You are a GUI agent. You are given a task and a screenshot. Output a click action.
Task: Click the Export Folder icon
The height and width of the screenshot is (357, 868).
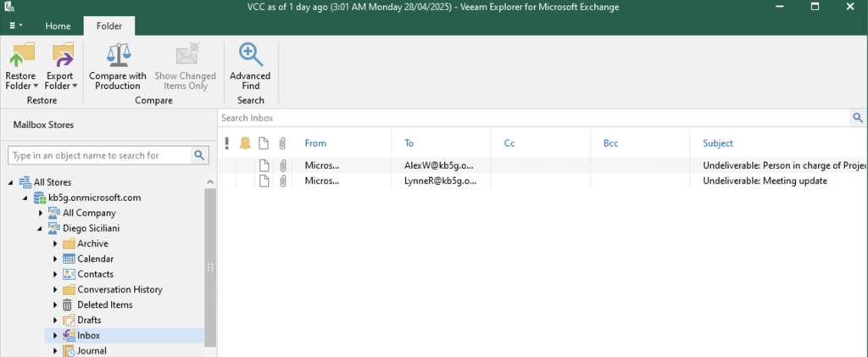pyautogui.click(x=62, y=56)
